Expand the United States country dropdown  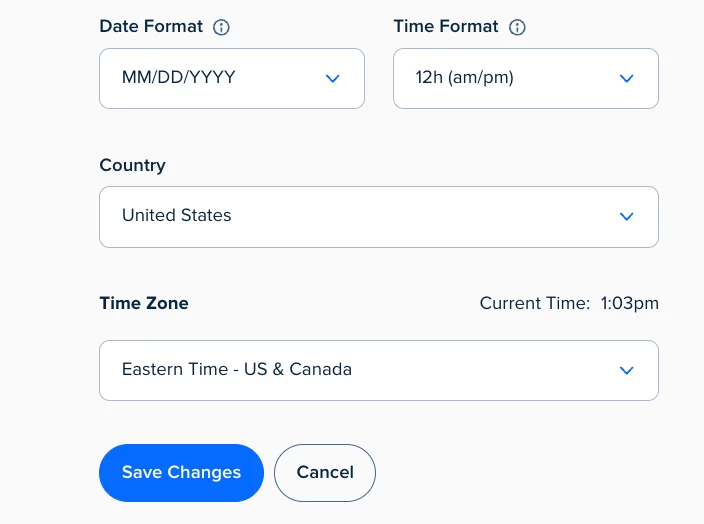(379, 217)
